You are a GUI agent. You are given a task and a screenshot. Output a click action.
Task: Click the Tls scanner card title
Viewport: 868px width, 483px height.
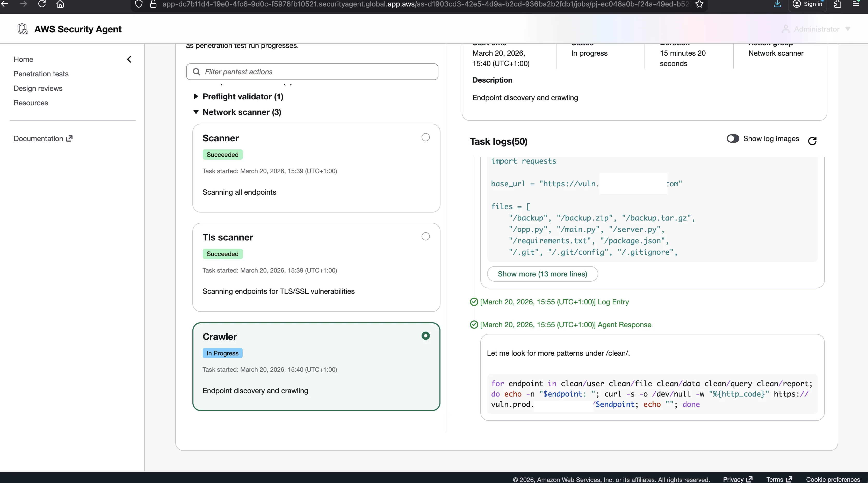227,237
